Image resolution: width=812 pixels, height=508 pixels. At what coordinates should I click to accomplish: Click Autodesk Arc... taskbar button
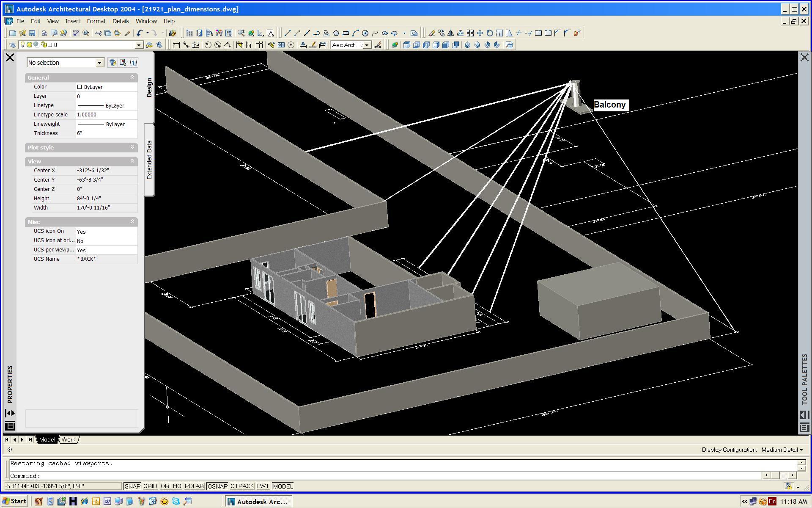pyautogui.click(x=258, y=502)
